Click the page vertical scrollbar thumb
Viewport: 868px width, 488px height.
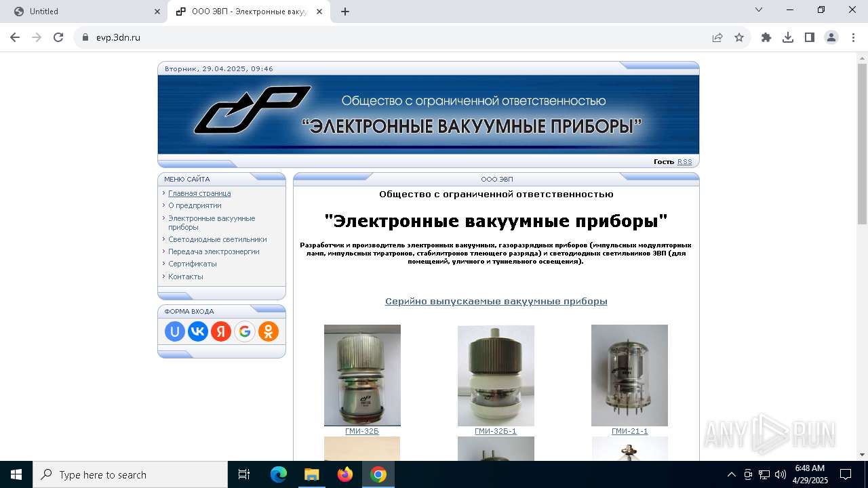[862, 144]
